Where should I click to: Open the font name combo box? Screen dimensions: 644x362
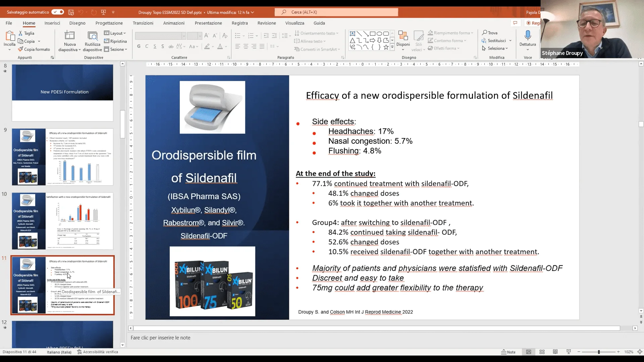click(160, 36)
